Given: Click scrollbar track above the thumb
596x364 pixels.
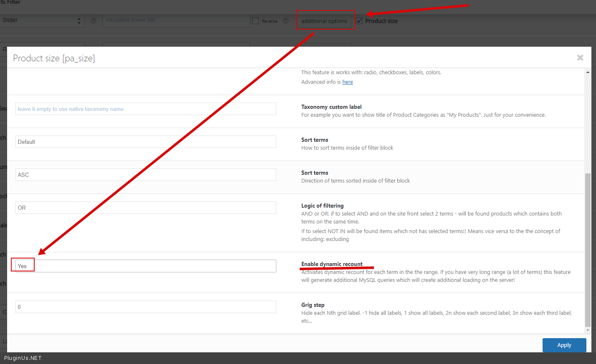Looking at the screenshot, I should coord(588,125).
